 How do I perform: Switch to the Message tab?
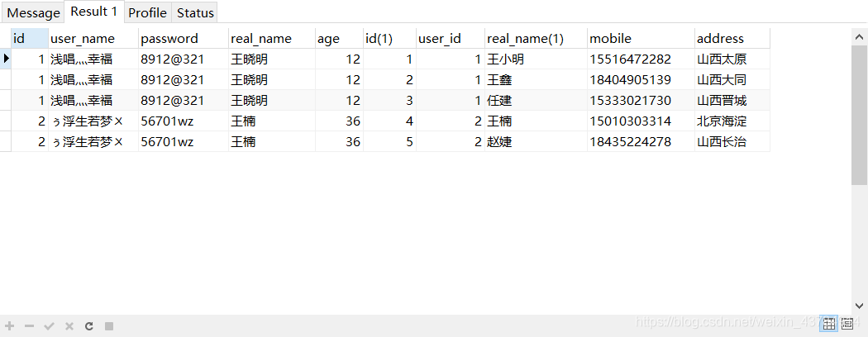tap(33, 12)
